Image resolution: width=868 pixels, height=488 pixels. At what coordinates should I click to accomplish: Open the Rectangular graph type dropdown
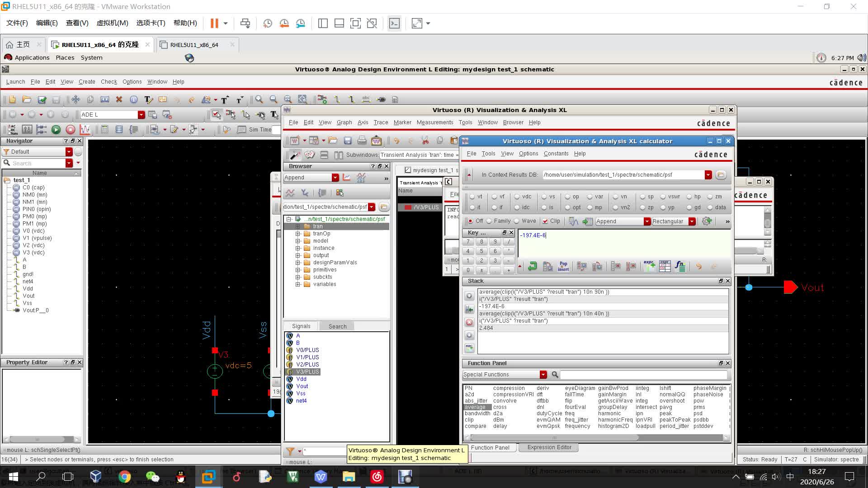coord(692,221)
